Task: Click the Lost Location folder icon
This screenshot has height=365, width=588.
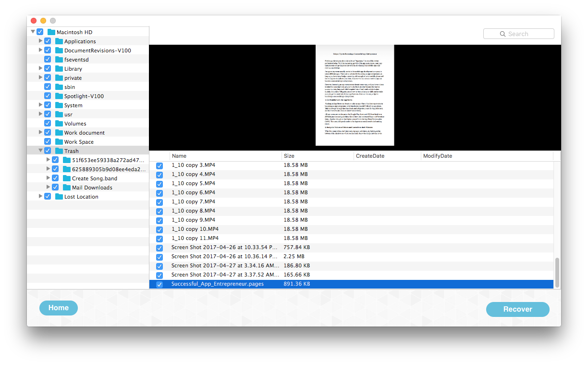Action: click(59, 197)
